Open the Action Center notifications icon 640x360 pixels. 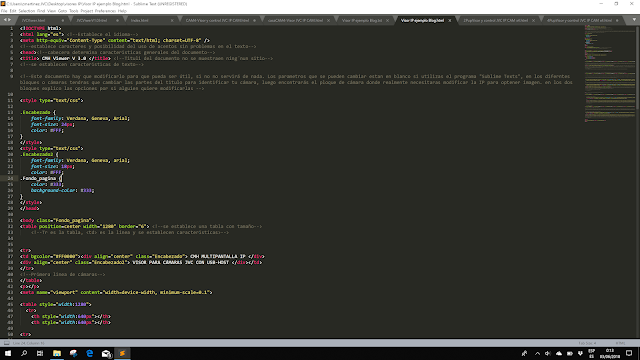click(629, 353)
